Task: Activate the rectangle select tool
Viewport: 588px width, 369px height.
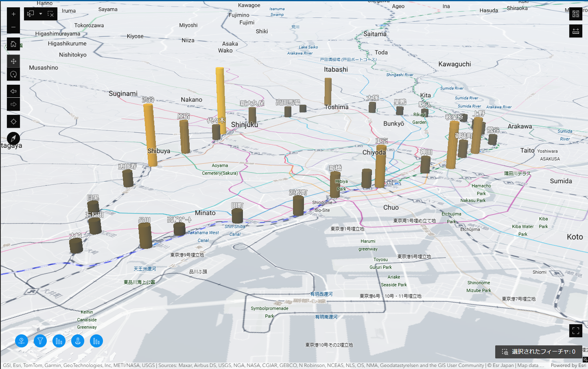Action: click(x=31, y=14)
